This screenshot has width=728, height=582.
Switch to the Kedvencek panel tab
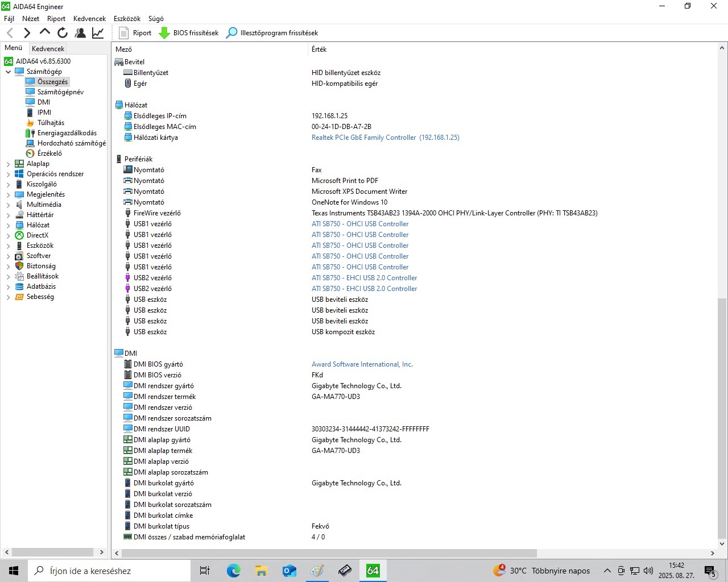tap(48, 49)
